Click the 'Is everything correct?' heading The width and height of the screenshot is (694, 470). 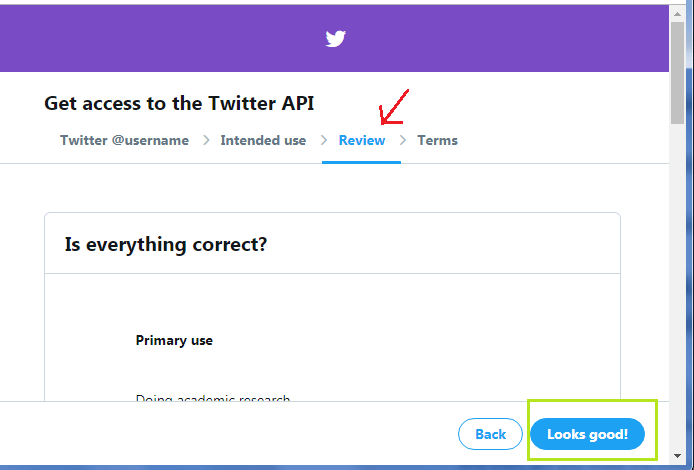click(165, 244)
